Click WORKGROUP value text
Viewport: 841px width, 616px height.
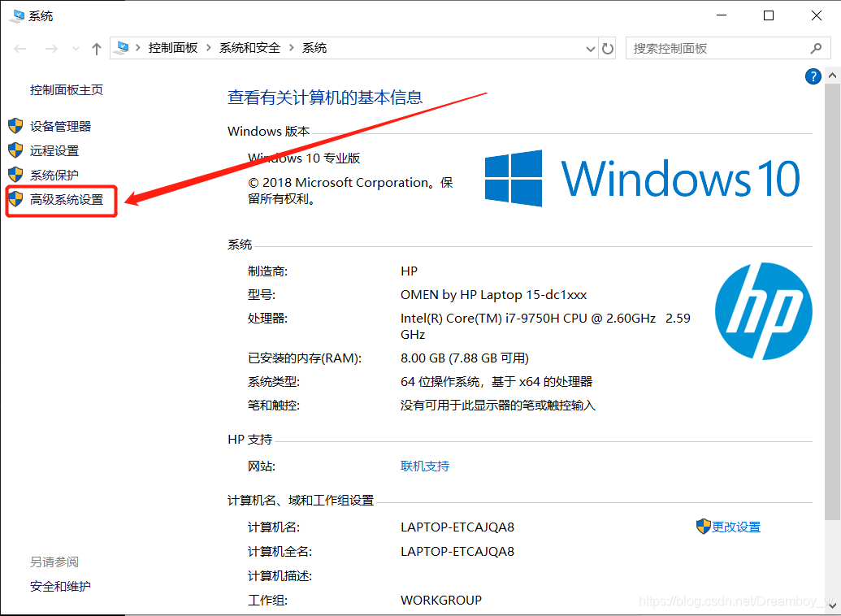point(441,600)
